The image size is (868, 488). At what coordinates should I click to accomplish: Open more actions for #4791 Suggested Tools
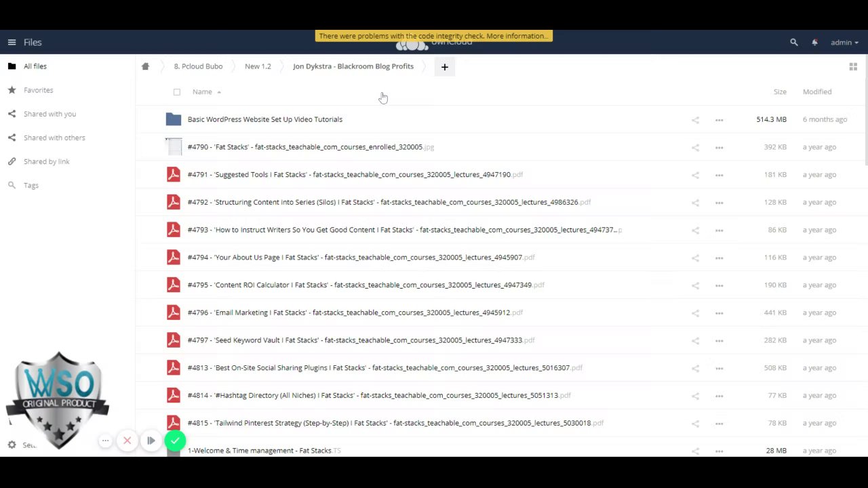click(719, 175)
